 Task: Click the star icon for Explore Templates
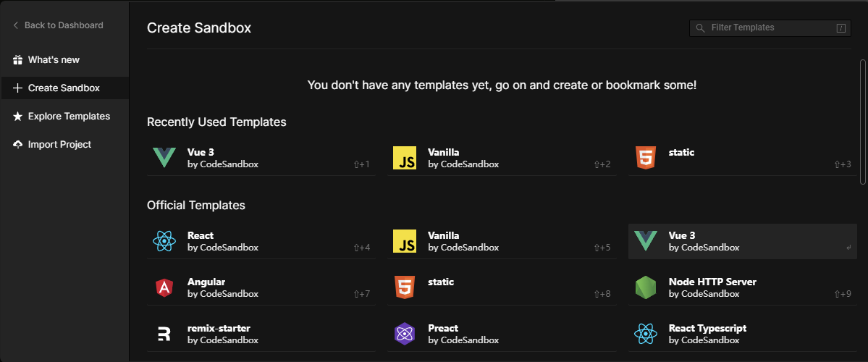tap(17, 117)
